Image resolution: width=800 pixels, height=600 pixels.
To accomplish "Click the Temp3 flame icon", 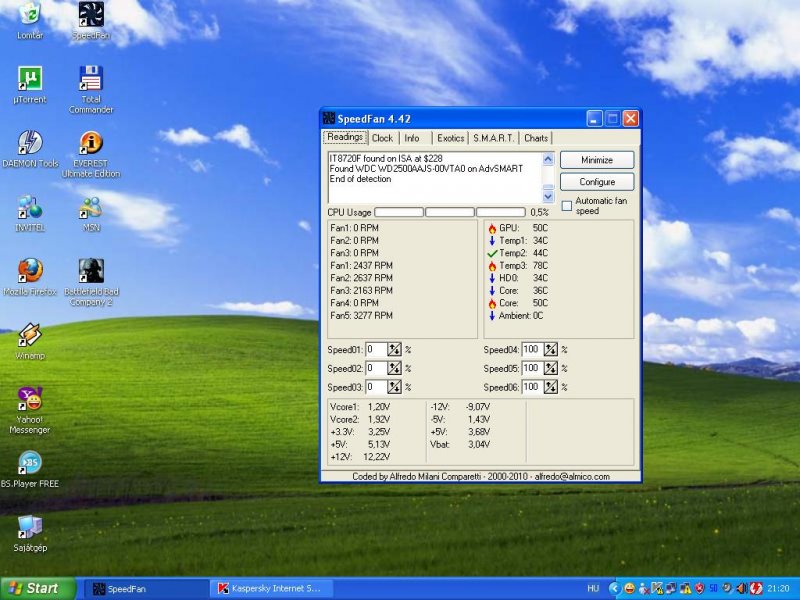I will click(x=492, y=266).
